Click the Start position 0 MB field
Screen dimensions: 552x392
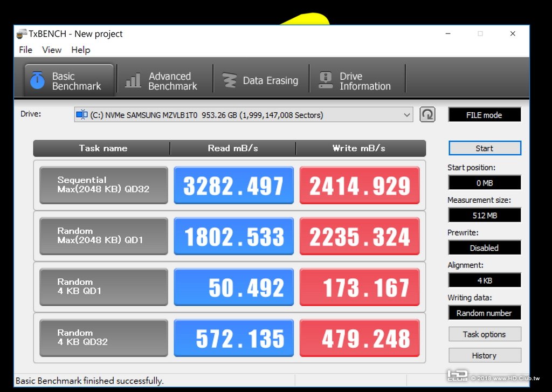point(485,183)
